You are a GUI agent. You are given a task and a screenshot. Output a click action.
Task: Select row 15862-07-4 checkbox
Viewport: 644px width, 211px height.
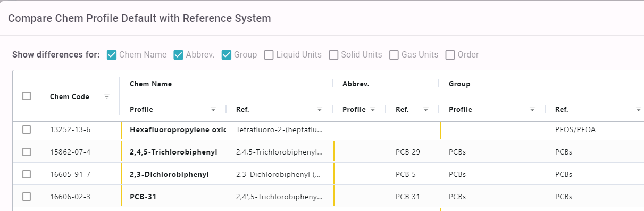click(27, 152)
